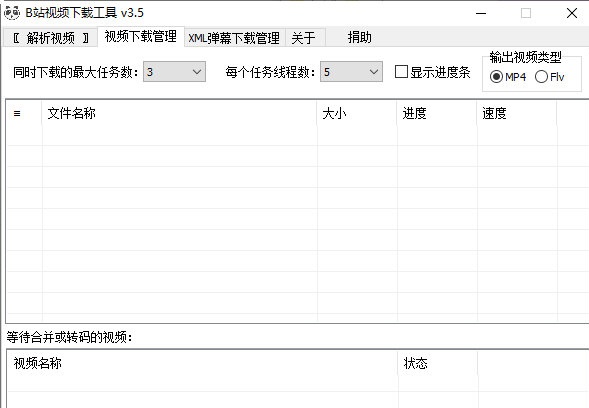The width and height of the screenshot is (589, 408).
Task: Switch to the XML弹幕下载管理 tab
Action: coord(234,38)
